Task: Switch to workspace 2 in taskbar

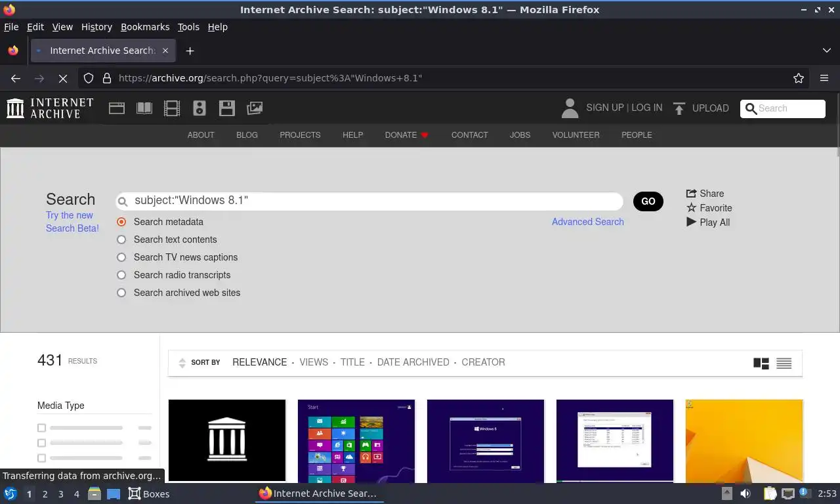Action: [45, 494]
